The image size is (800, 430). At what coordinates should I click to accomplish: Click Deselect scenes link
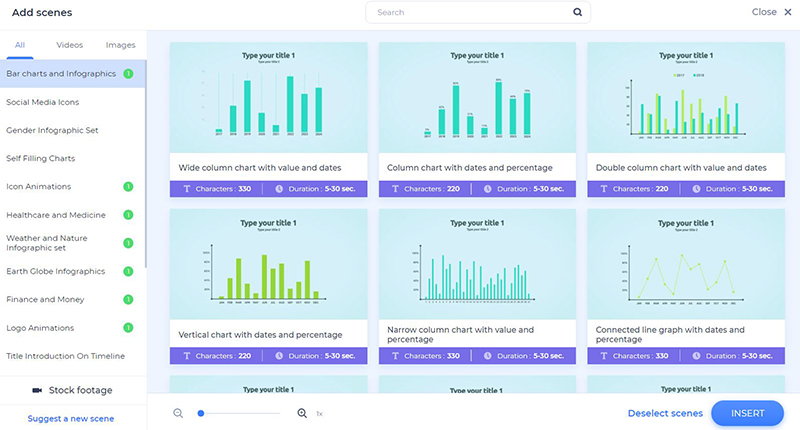tap(665, 413)
